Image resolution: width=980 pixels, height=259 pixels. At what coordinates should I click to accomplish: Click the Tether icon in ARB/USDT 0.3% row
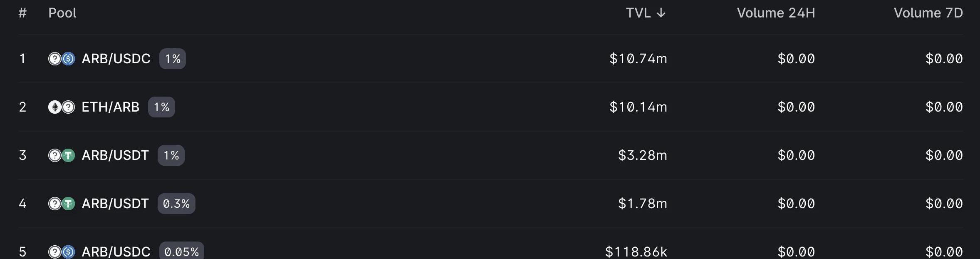[x=68, y=204]
